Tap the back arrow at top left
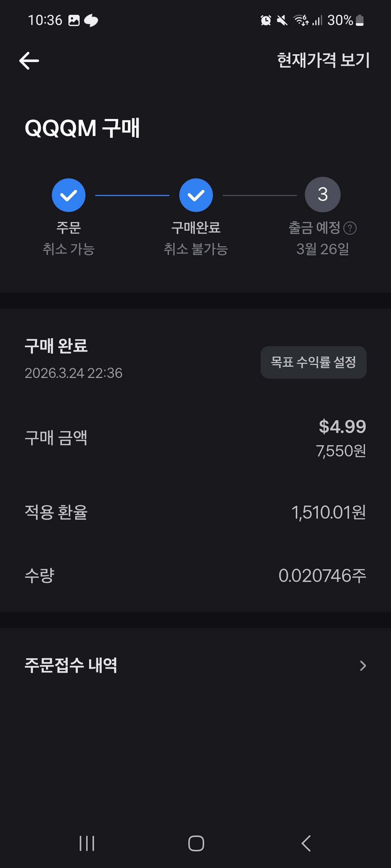The image size is (391, 868). tap(29, 60)
